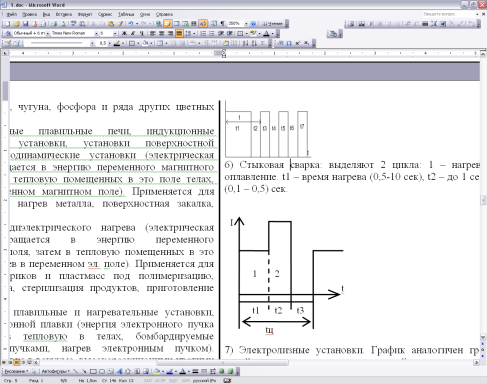Insert WordArt from the Drawing toolbar

(x=119, y=371)
